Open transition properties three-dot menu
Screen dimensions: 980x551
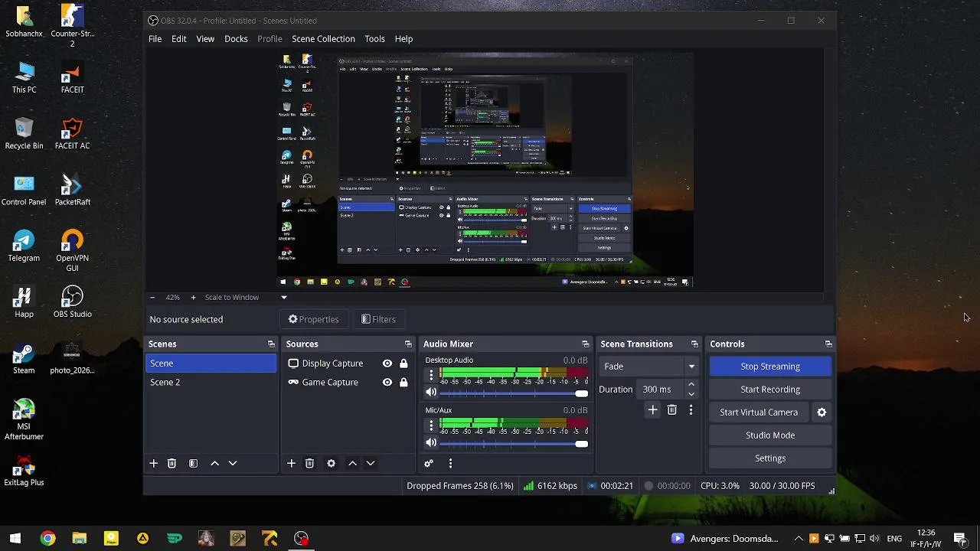691,410
